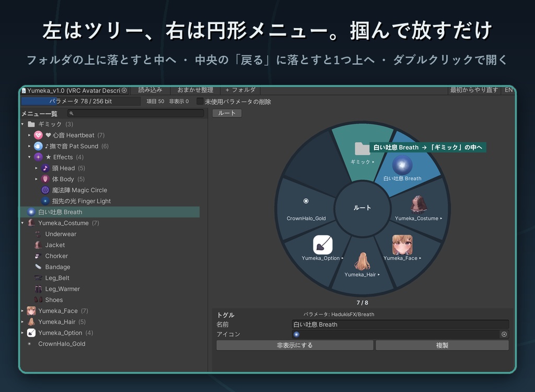Click the Leg_Warmer item icon
535x392 pixels.
point(38,289)
